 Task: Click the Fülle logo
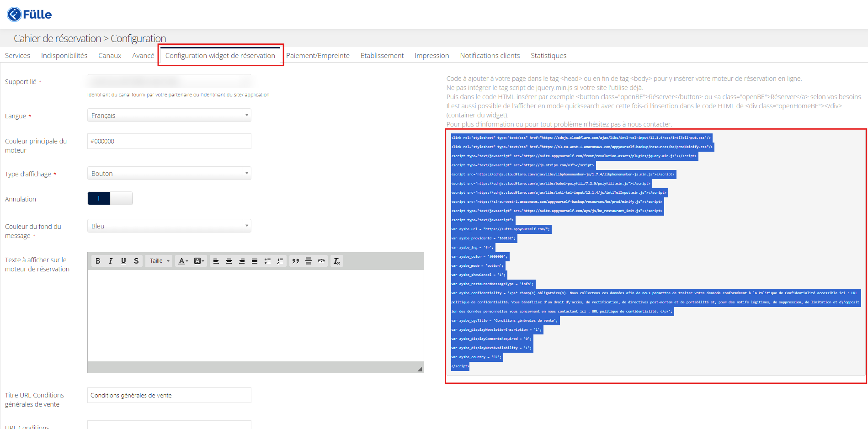30,15
